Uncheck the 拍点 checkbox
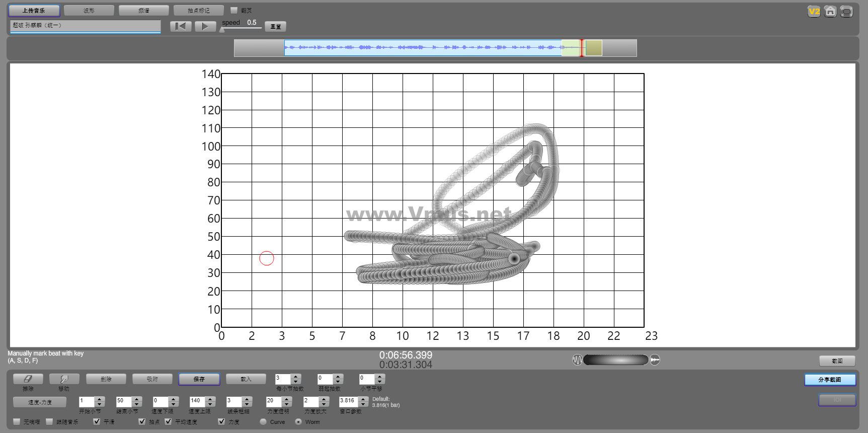This screenshot has height=433, width=868. (x=142, y=421)
